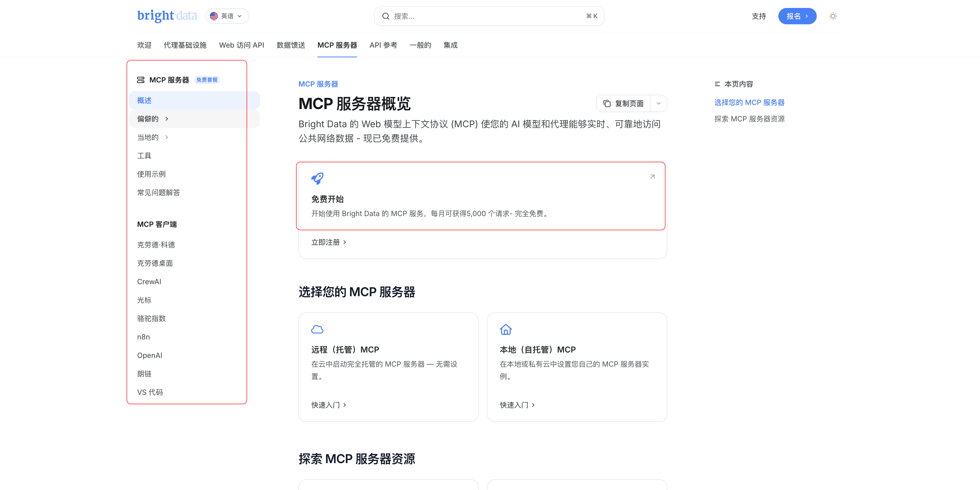Click the 立即注册 link

tap(329, 242)
